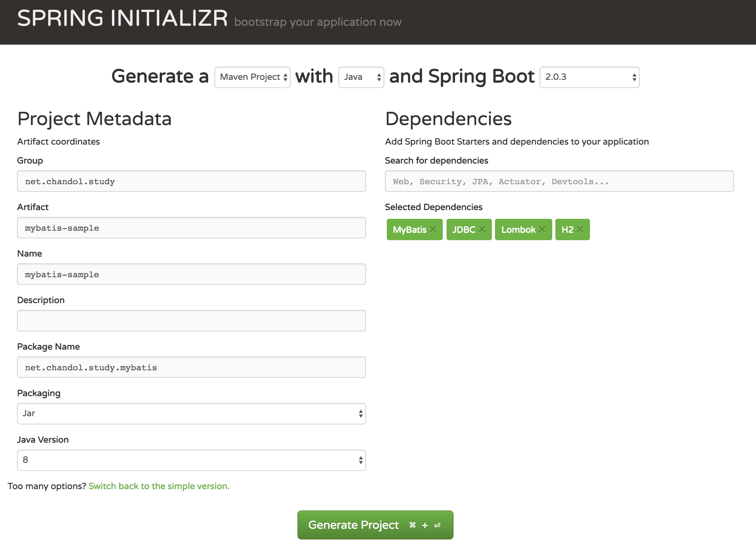This screenshot has height=552, width=756.
Task: Click the Package Name label
Action: 48,346
